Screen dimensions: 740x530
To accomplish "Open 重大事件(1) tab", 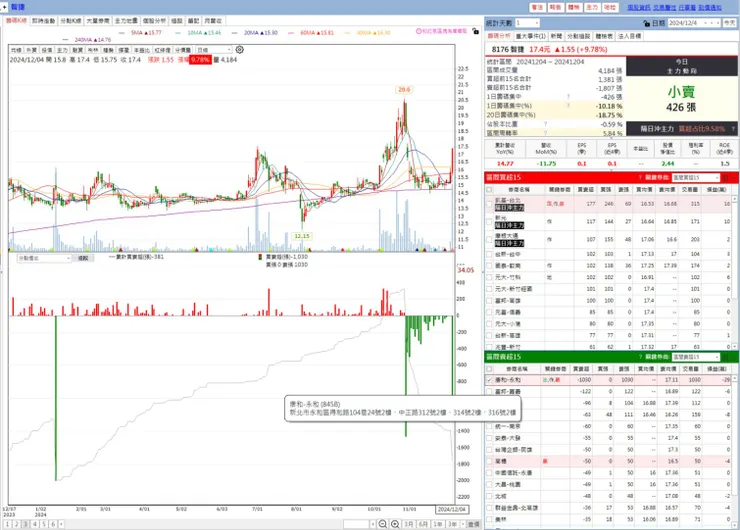I will pyautogui.click(x=530, y=36).
